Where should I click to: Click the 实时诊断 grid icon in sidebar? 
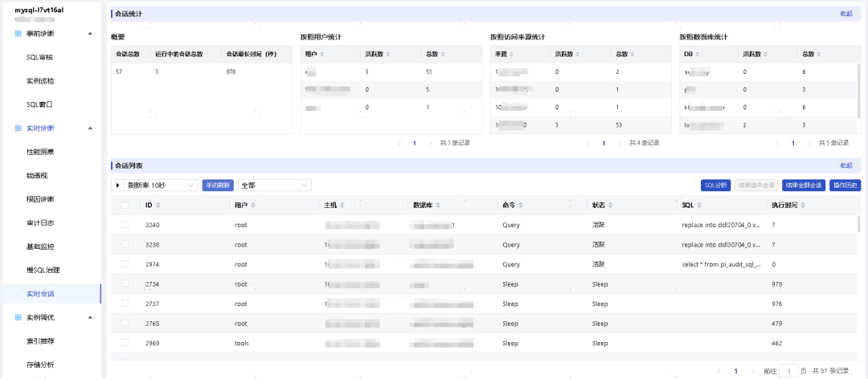(18, 128)
